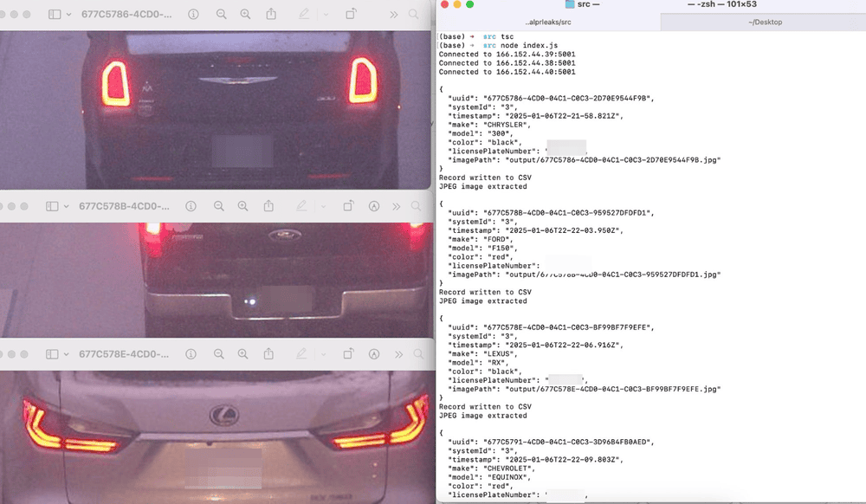Click 'Connected to 166.152.44.40:5001' line
The image size is (866, 504).
pos(507,72)
